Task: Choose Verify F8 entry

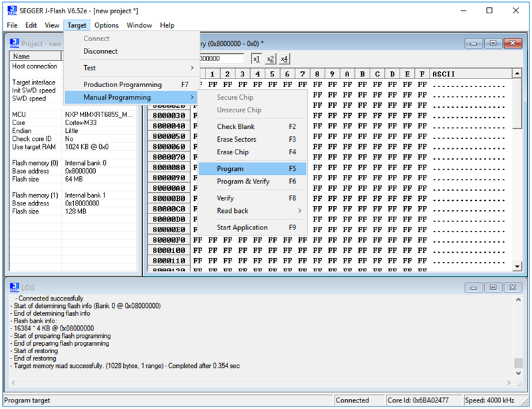Action: [x=253, y=198]
